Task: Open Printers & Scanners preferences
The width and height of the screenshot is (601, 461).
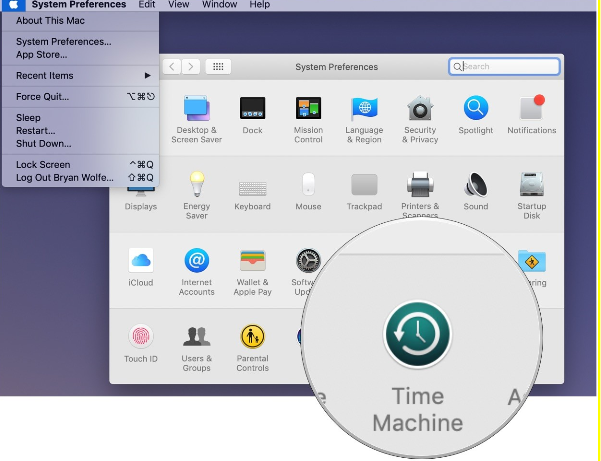Action: tap(420, 195)
